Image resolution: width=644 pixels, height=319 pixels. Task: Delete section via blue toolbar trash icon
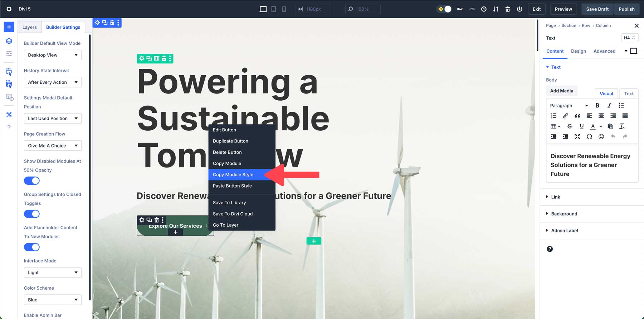click(112, 23)
